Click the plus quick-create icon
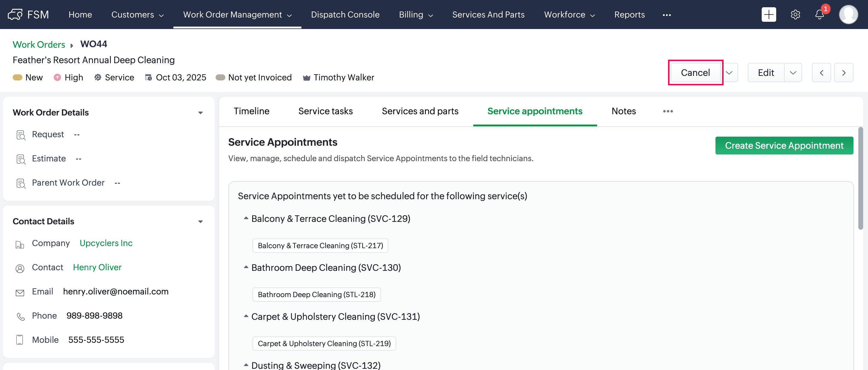This screenshot has width=868, height=370. [768, 15]
